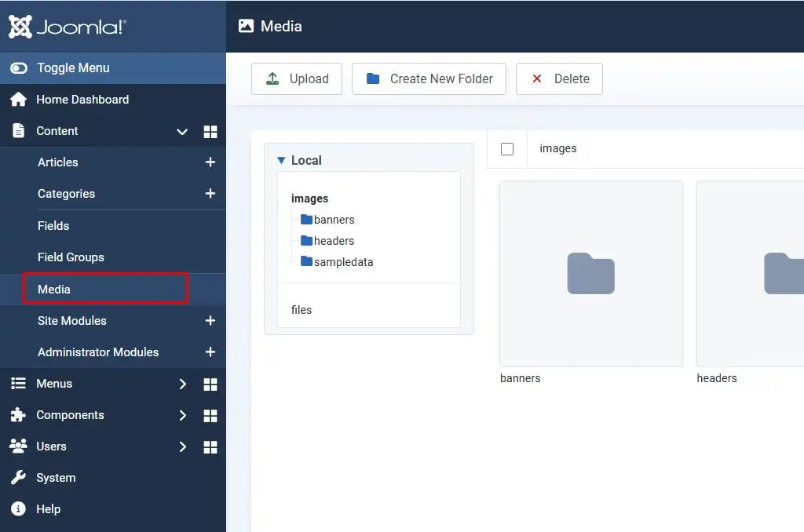Open the Content dashboard grid icon
Screen dimensions: 804x532
(210, 132)
